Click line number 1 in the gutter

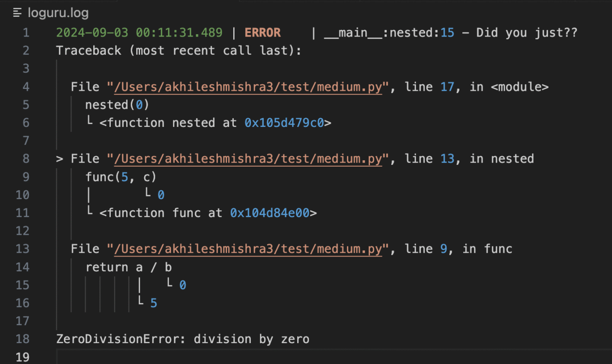coord(26,32)
